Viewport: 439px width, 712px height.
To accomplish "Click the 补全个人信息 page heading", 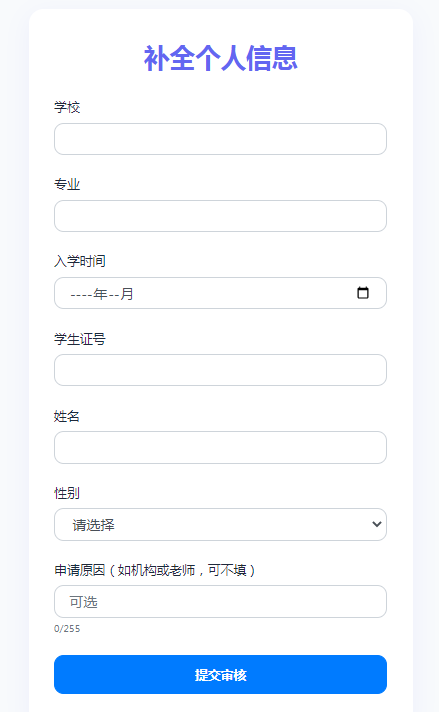I will pos(221,58).
